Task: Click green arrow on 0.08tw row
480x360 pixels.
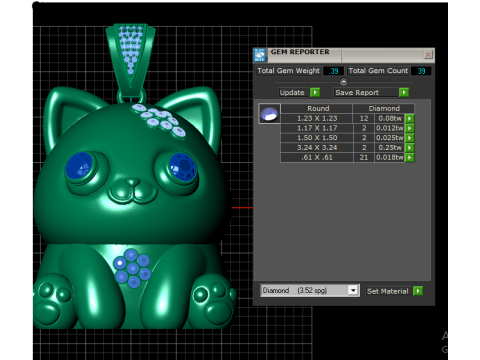Action: coord(410,118)
